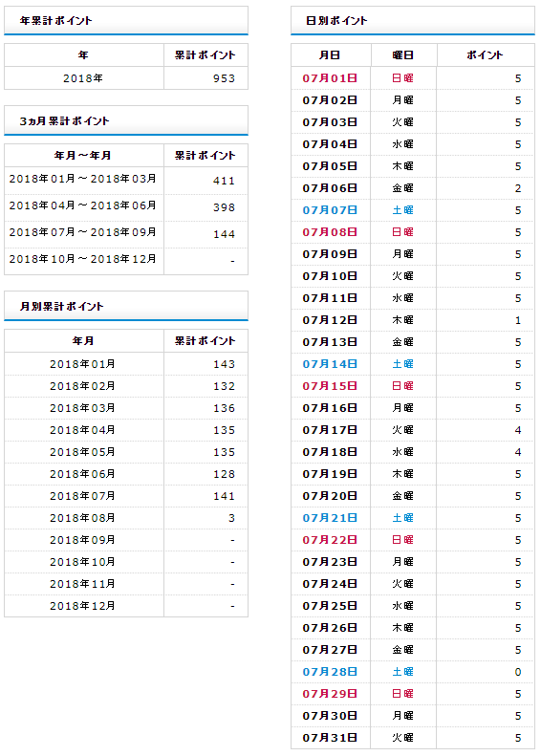541x756 pixels.
Task: Select the 2018年01月～2018年03月 quarter row
Action: point(126,181)
